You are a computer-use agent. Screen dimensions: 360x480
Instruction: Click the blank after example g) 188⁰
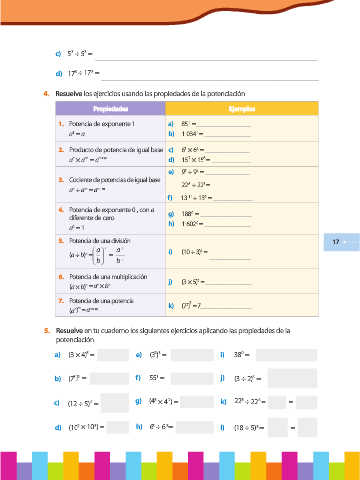click(x=225, y=216)
